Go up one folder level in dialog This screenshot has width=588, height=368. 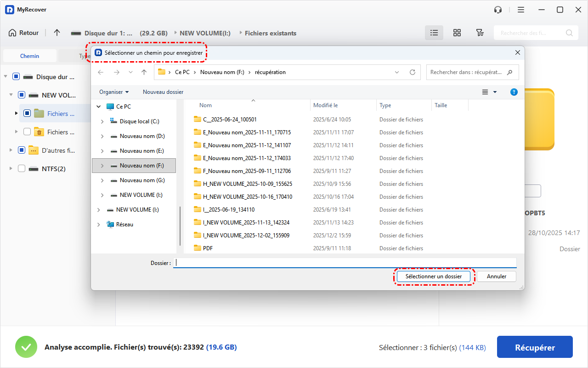(144, 72)
